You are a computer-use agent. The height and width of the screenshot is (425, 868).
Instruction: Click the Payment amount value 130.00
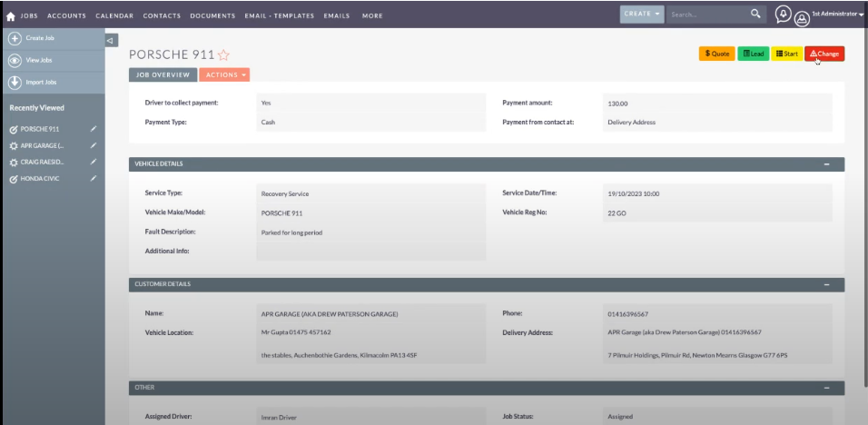[x=617, y=104]
